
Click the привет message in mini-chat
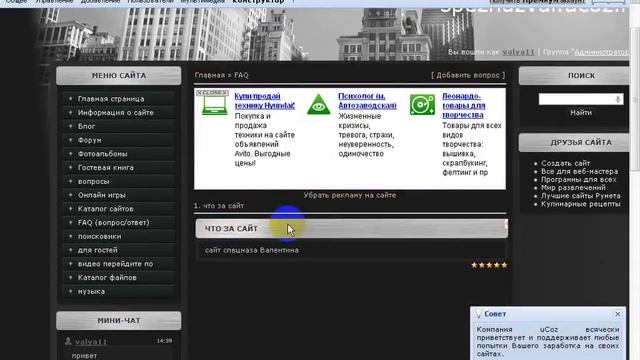pyautogui.click(x=84, y=356)
